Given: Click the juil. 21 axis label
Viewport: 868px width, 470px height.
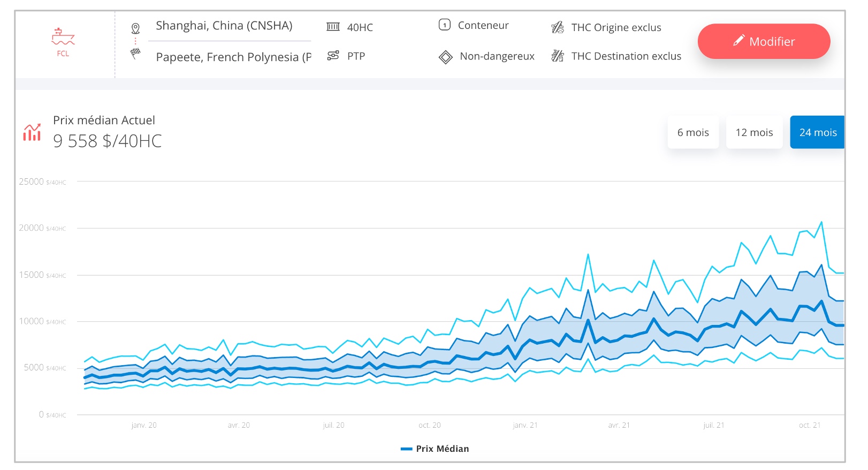Looking at the screenshot, I should tap(714, 425).
